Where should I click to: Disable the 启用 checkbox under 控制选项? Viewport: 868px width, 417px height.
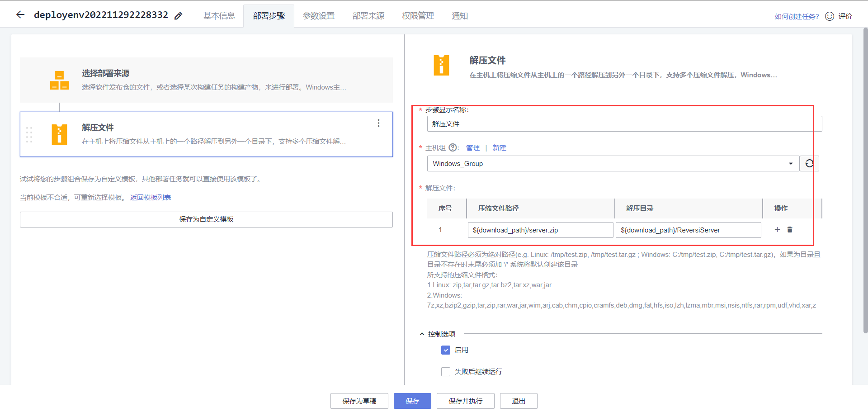[x=445, y=350]
